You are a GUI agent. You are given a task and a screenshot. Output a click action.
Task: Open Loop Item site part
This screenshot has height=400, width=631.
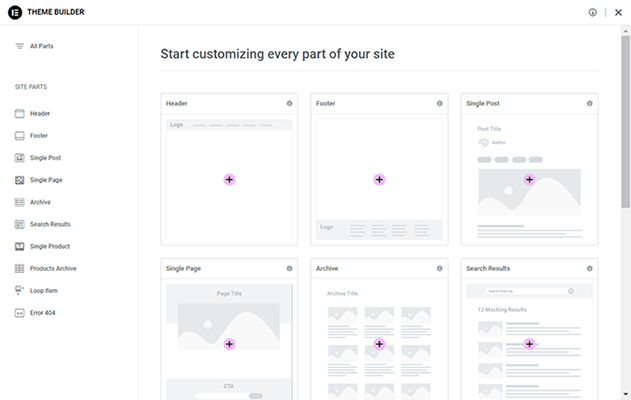tap(45, 290)
